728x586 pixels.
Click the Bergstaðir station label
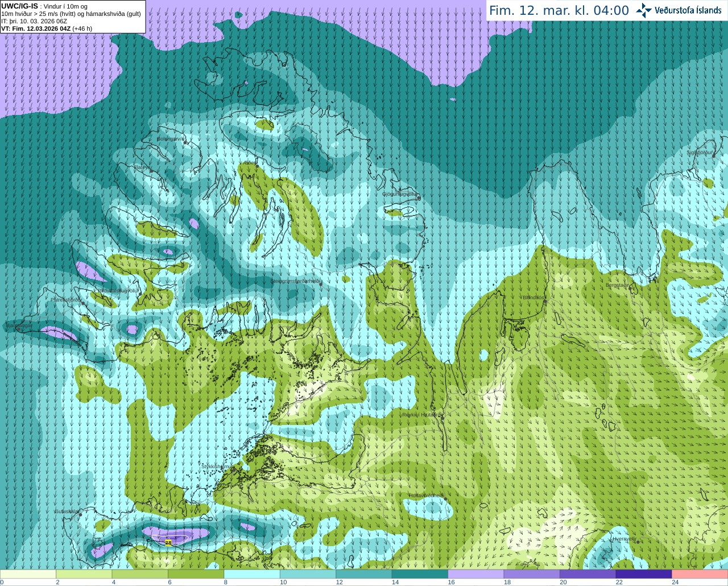tap(618, 285)
